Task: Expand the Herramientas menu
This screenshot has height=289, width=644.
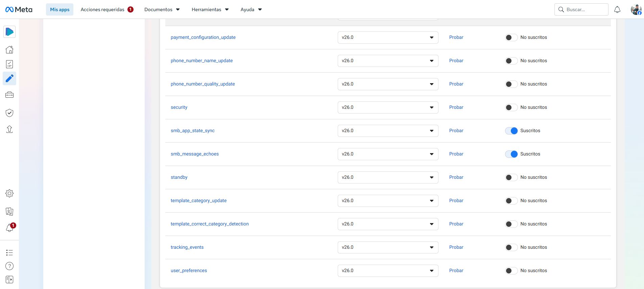Action: coord(210,9)
